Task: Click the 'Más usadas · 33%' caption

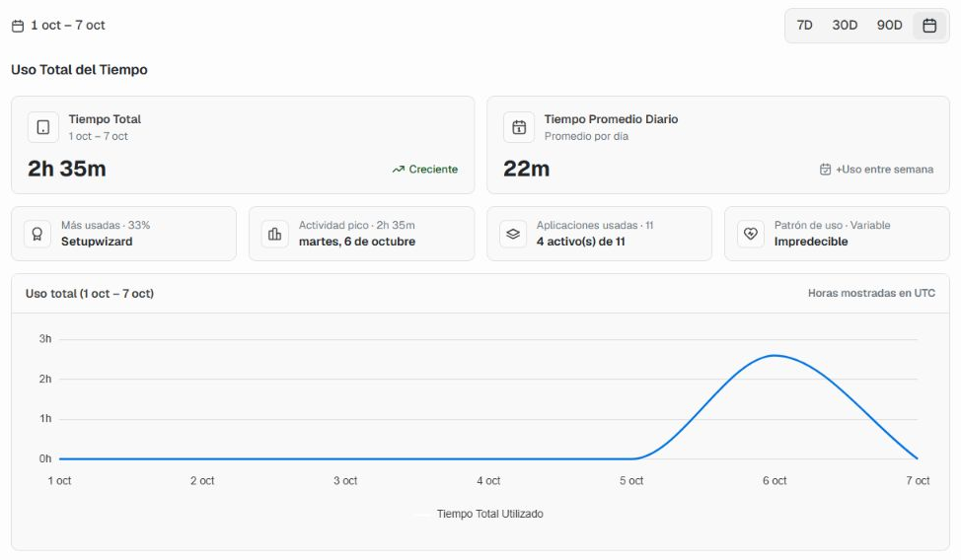Action: (106, 225)
